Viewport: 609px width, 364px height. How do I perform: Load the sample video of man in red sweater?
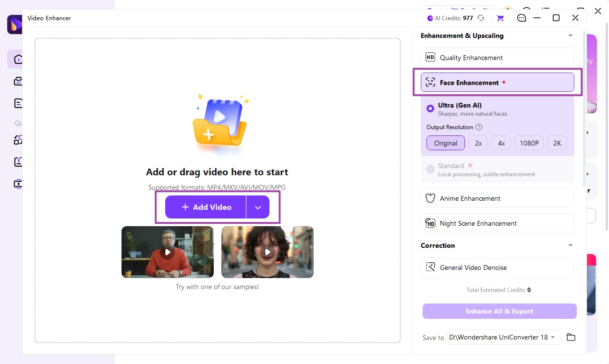[x=168, y=252]
